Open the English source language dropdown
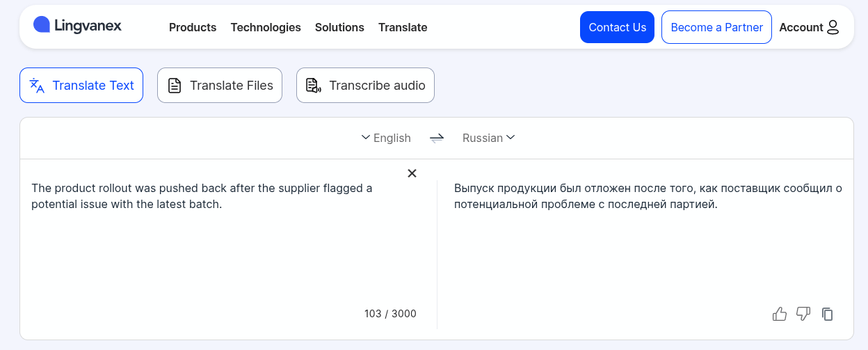Screen dimensions: 868x350 [386, 138]
